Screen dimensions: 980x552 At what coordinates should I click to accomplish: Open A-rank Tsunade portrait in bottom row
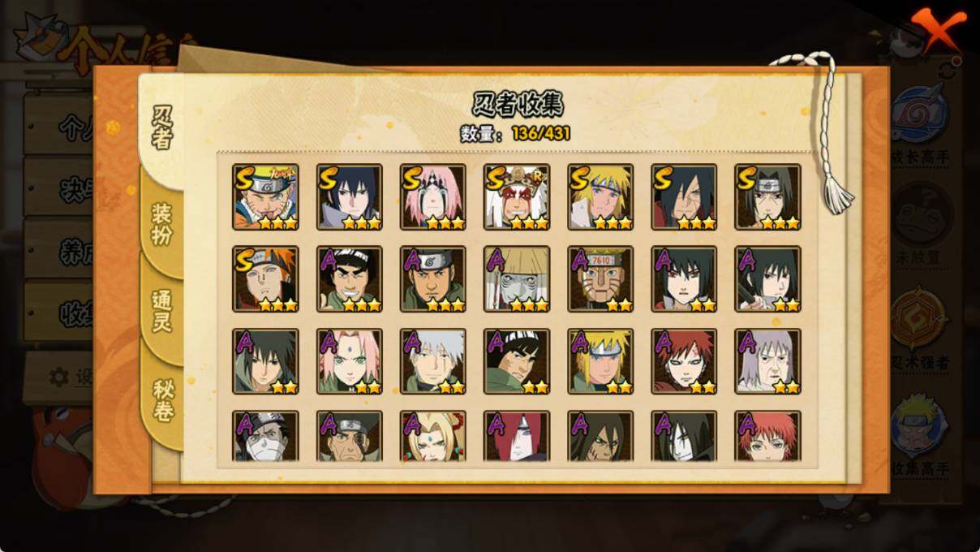point(433,436)
